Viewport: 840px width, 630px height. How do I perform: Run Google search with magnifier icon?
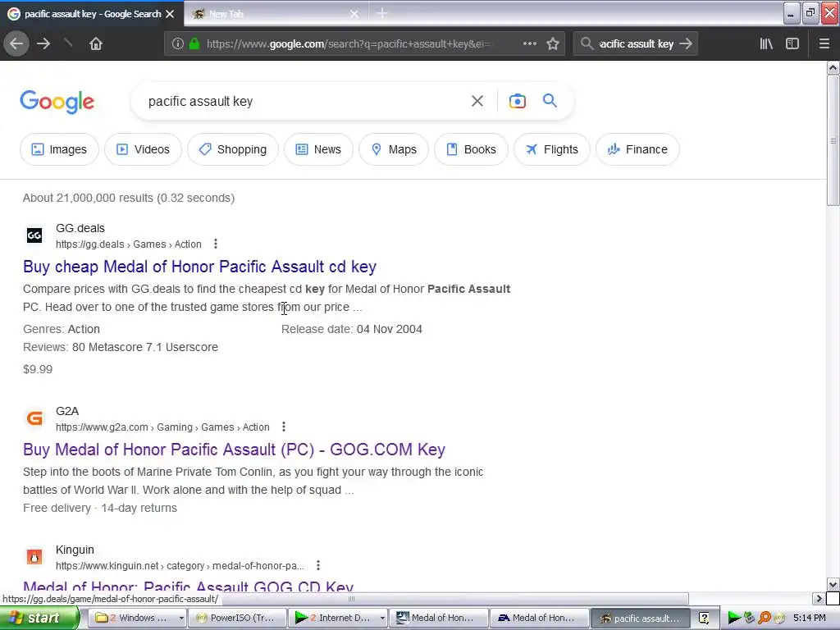(x=550, y=100)
